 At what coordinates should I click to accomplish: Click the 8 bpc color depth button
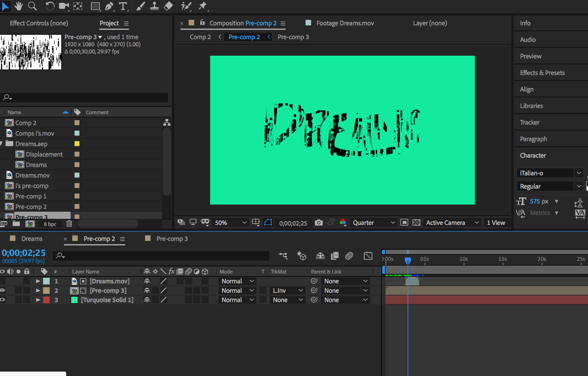[x=50, y=224]
